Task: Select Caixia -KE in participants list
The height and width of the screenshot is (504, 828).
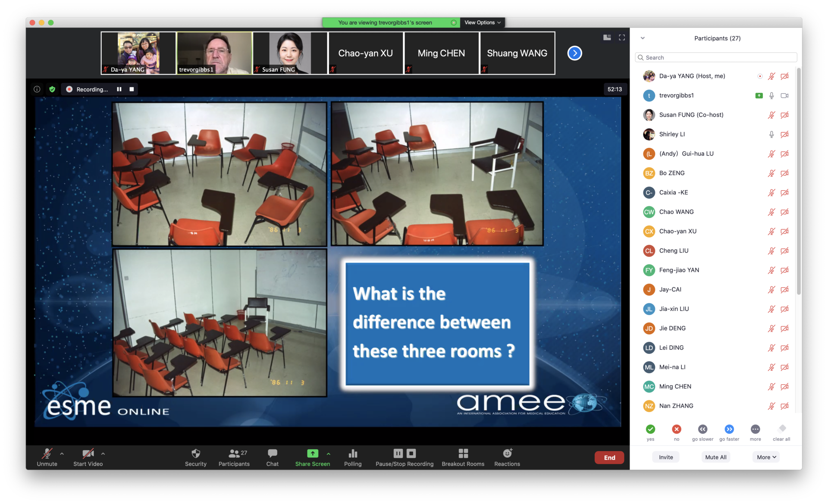Action: point(716,193)
